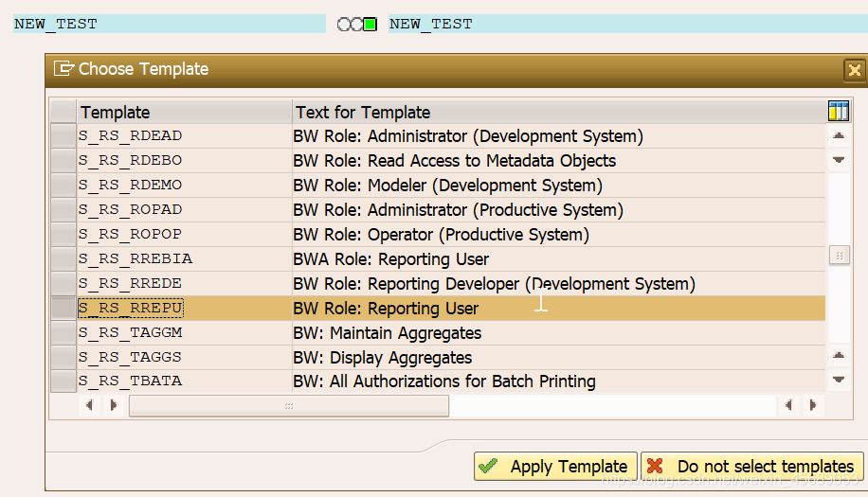Click 'BW: Maintain Aggregates' text
This screenshot has width=868, height=497.
pyautogui.click(x=388, y=333)
